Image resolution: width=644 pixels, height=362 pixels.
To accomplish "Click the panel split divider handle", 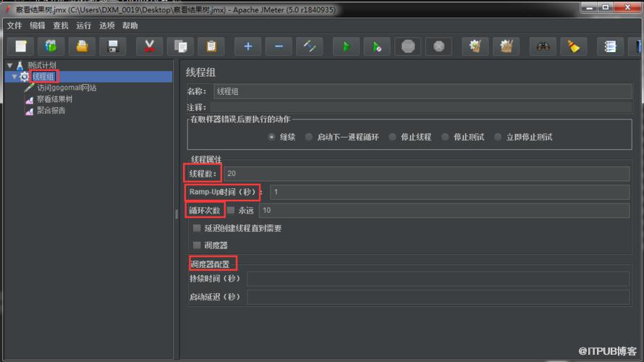I will [177, 214].
